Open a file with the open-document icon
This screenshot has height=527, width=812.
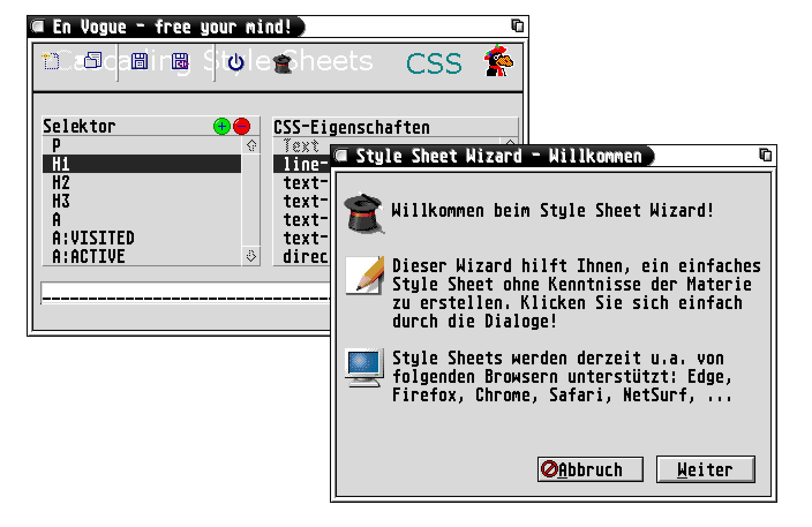(93, 61)
